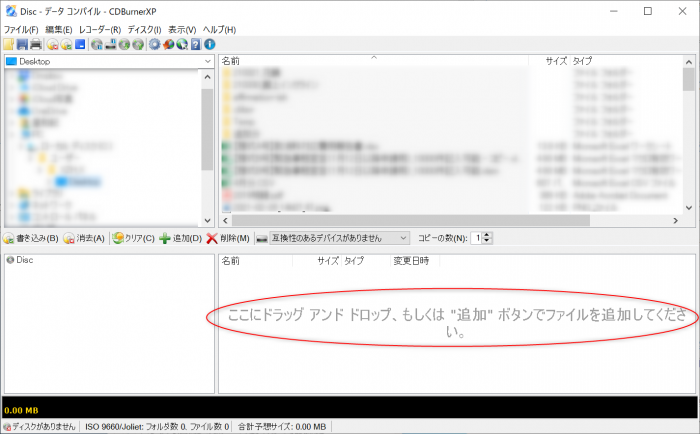Open disc information toolbar icon

[x=96, y=44]
